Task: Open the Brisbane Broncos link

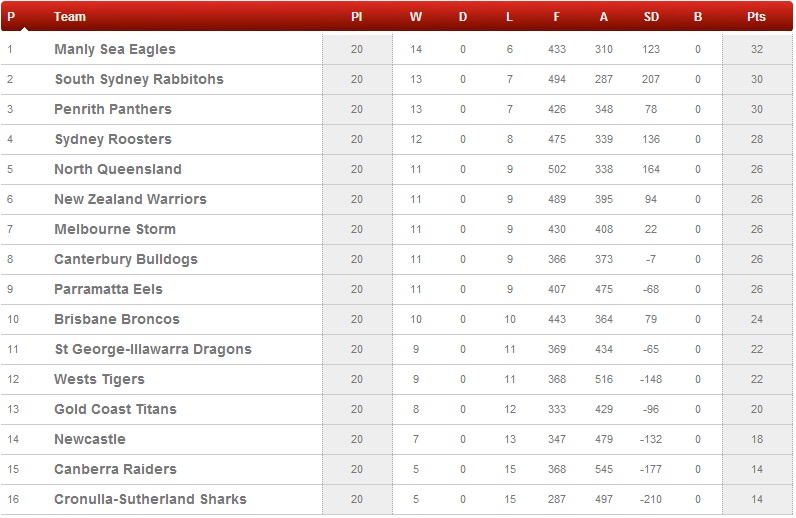Action: [117, 319]
